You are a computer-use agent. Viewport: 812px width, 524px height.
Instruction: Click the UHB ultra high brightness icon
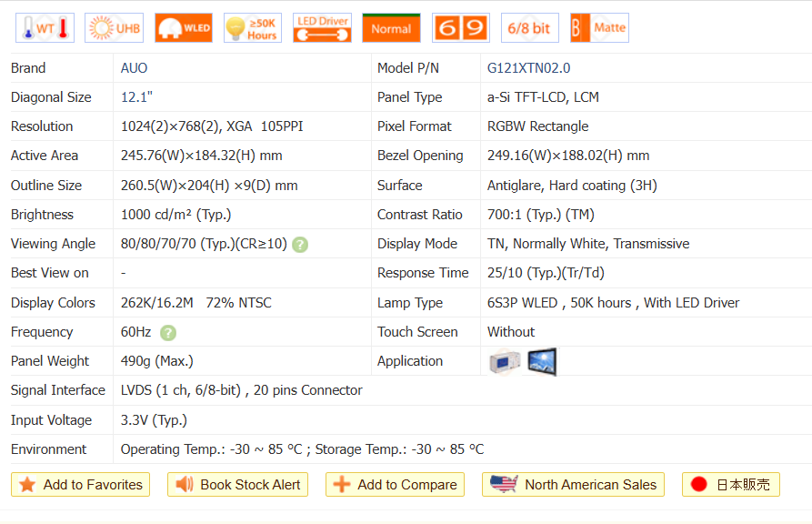[114, 28]
